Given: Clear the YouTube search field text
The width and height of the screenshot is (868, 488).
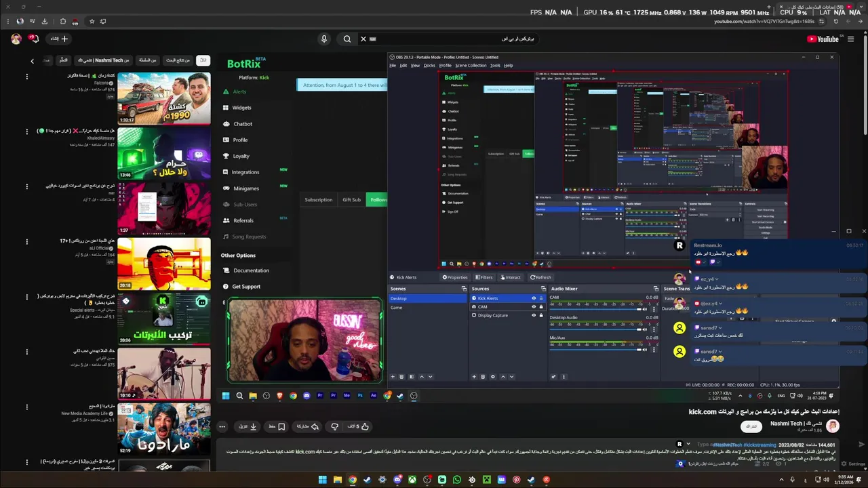Looking at the screenshot, I should 363,39.
